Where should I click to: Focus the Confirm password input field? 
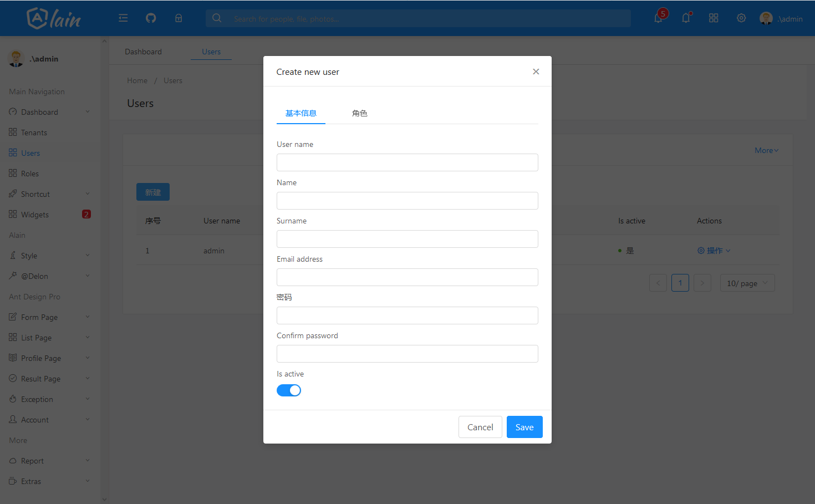point(407,354)
